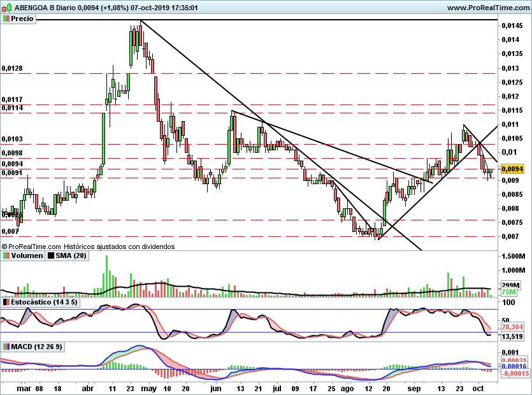Click the candlestick icon beside ABENGOA B title
The height and width of the screenshot is (395, 532).
tap(7, 7)
